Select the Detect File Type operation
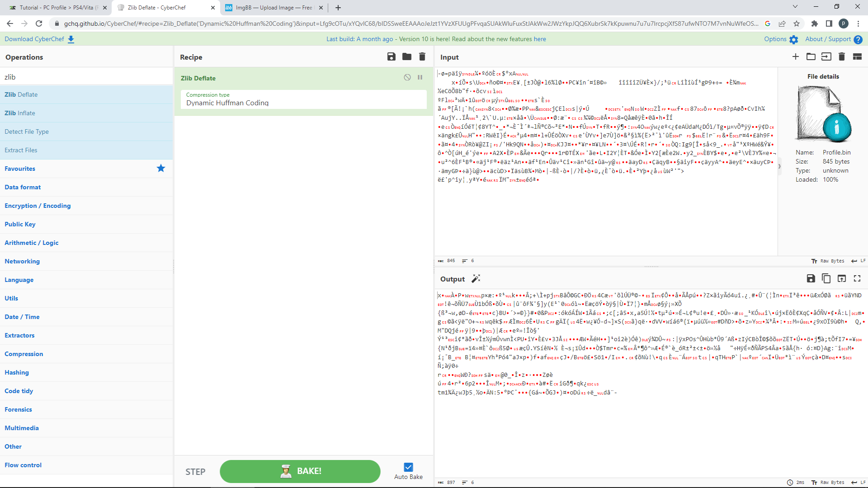 86,131
